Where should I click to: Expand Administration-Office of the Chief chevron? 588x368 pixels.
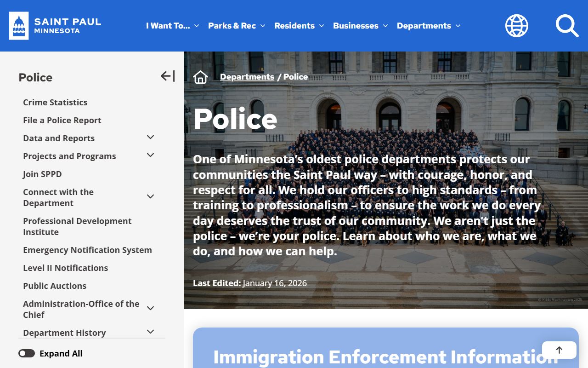click(150, 309)
